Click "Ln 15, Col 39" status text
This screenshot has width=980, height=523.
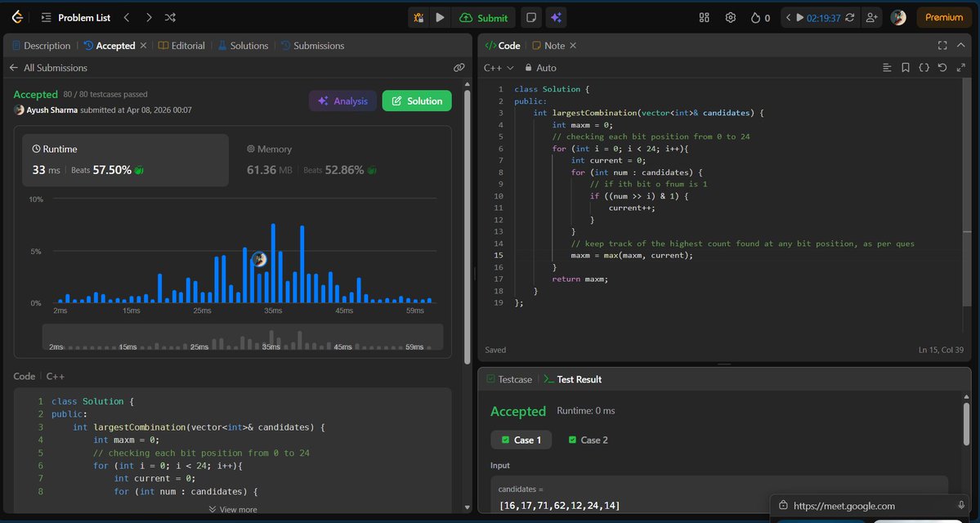pyautogui.click(x=941, y=350)
